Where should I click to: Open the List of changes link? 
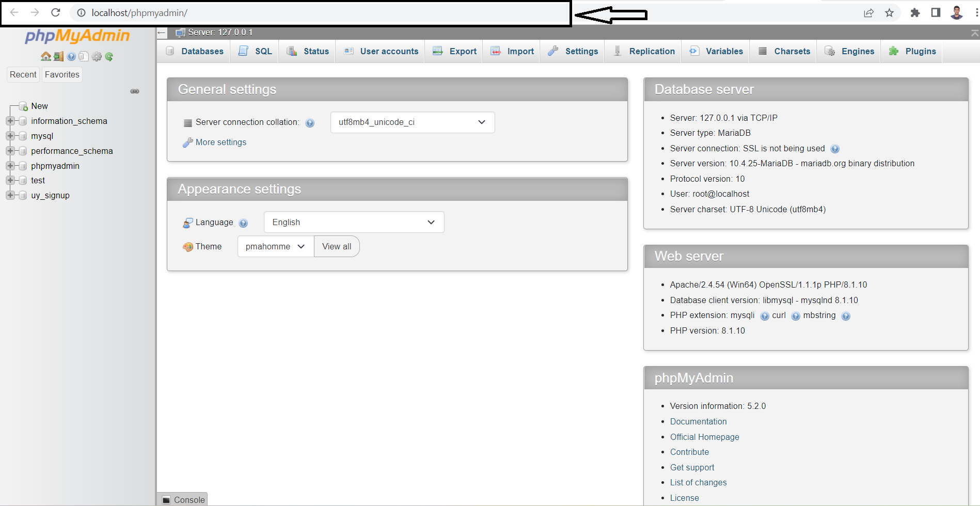[698, 482]
